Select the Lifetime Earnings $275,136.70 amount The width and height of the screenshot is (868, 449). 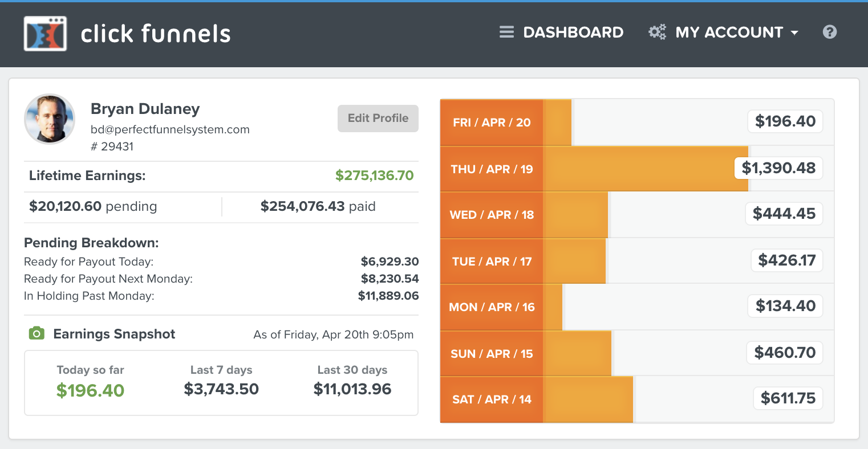click(374, 175)
